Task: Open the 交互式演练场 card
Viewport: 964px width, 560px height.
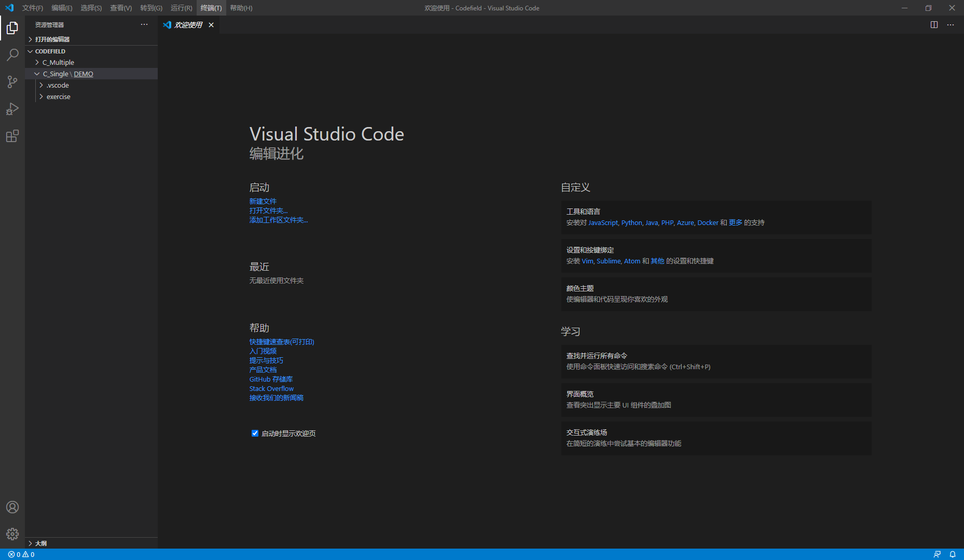Action: [x=716, y=438]
